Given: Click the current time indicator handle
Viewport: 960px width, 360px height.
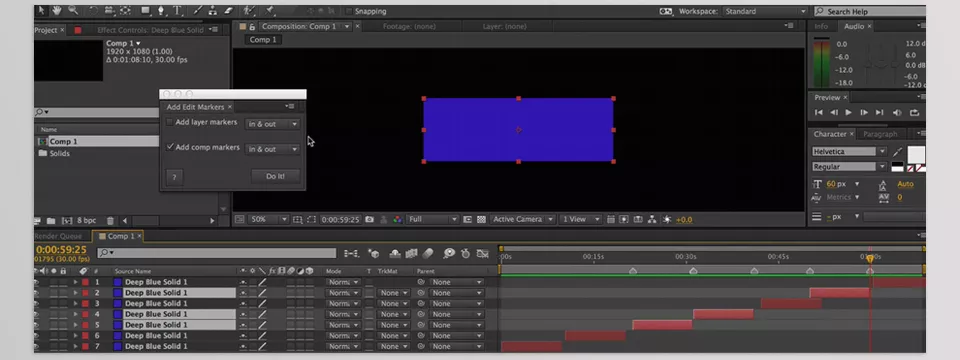Looking at the screenshot, I should 870,258.
